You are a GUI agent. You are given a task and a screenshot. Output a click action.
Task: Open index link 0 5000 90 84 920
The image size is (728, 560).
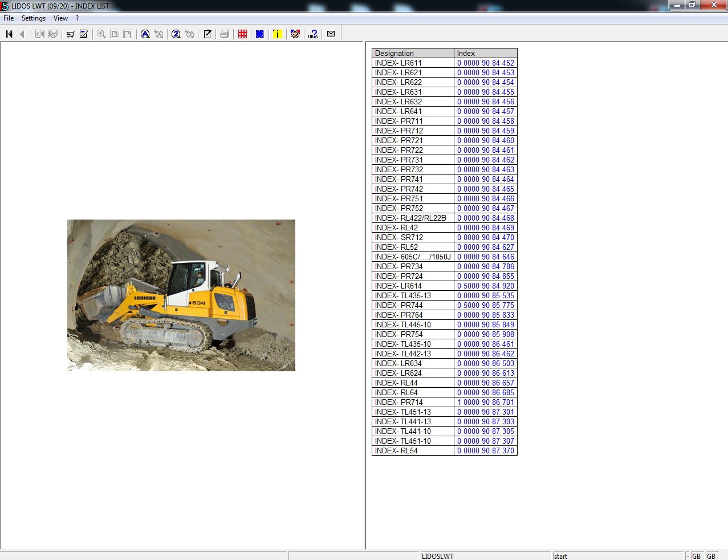coord(486,286)
